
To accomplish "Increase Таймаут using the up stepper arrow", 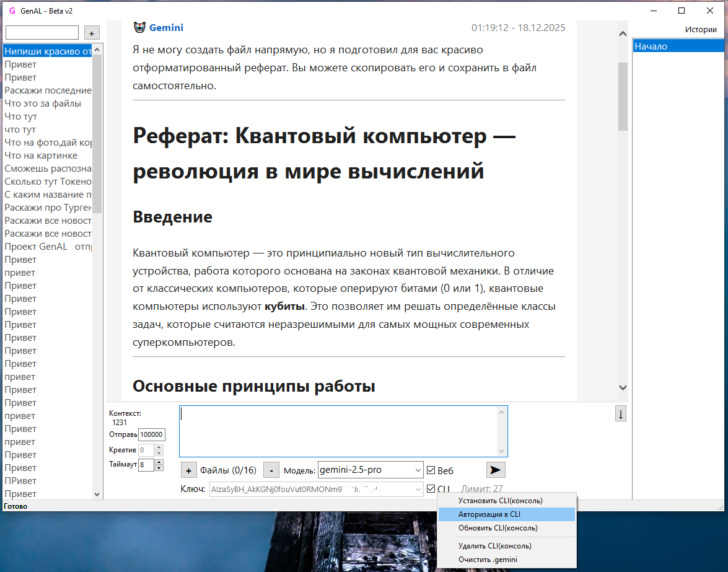I will click(x=159, y=461).
